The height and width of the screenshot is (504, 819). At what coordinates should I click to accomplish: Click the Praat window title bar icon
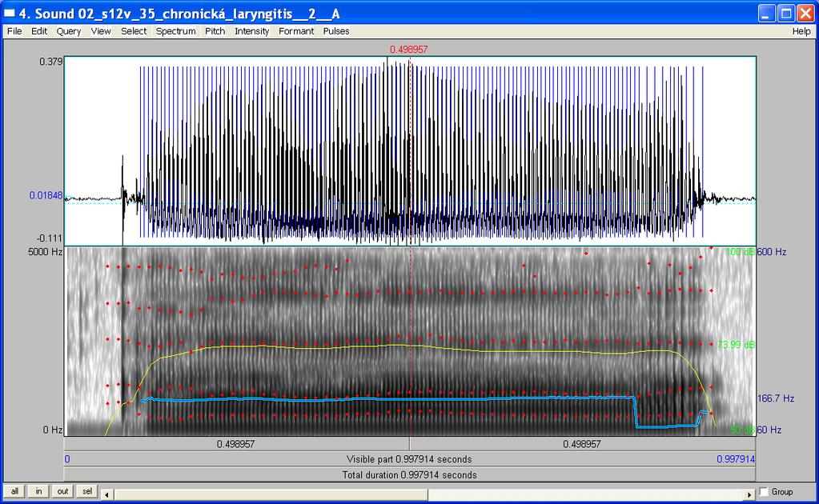[x=10, y=13]
